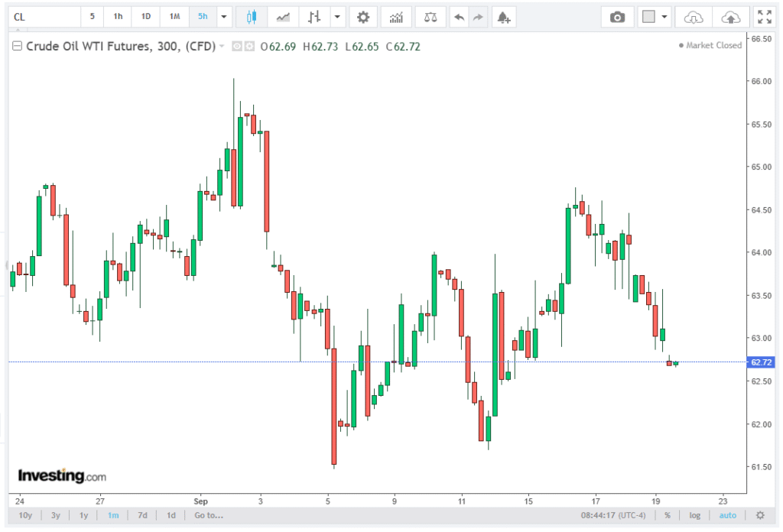Expand the time interval dropdown arrow

pyautogui.click(x=223, y=17)
